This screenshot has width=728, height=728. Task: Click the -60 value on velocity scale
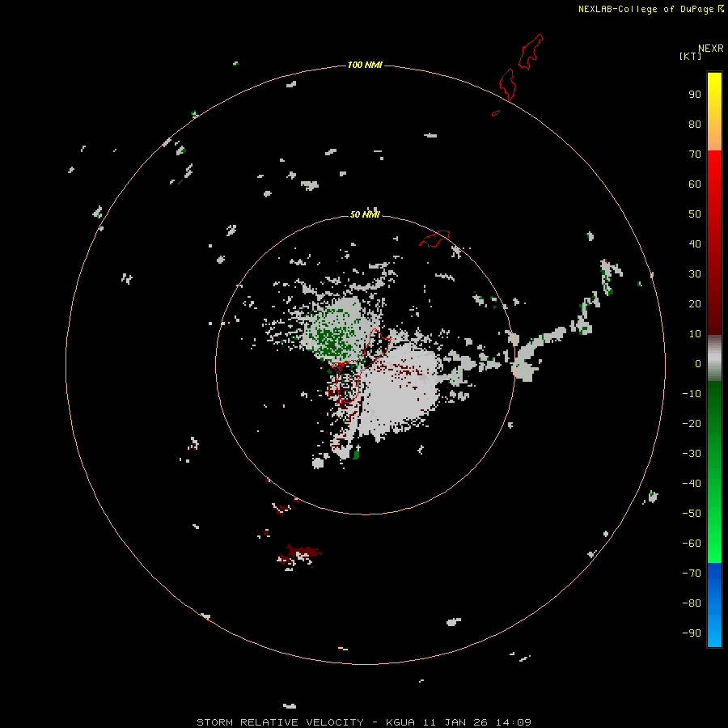click(x=692, y=544)
